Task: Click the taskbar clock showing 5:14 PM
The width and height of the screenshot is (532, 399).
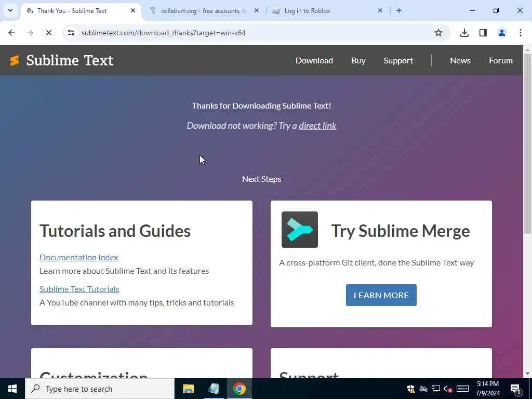Action: [x=487, y=389]
